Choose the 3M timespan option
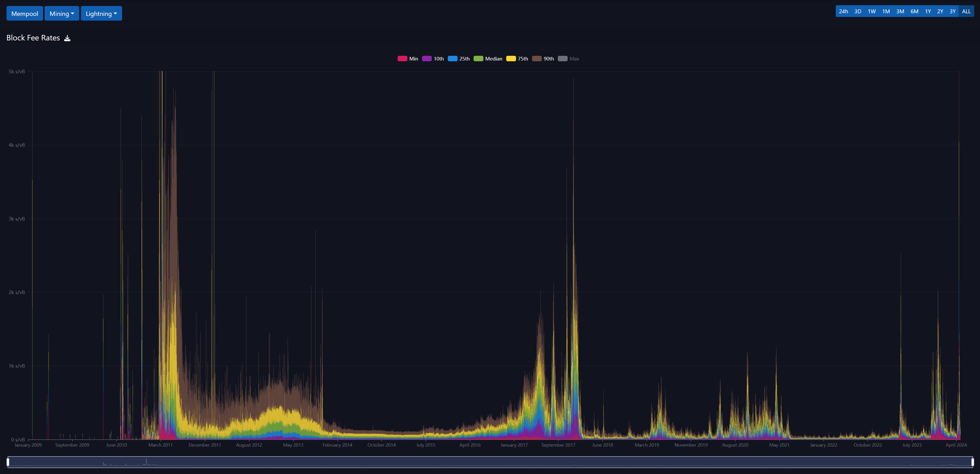Viewport: 980px width, 474px height. click(x=900, y=11)
